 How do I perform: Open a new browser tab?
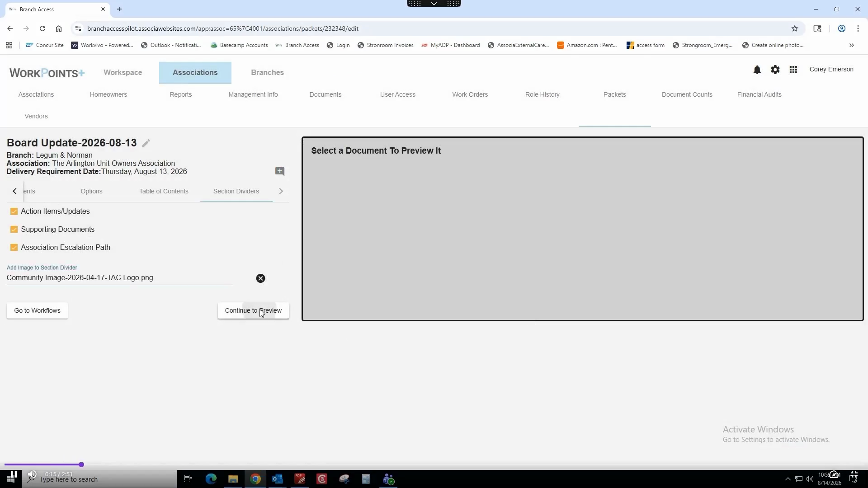119,9
